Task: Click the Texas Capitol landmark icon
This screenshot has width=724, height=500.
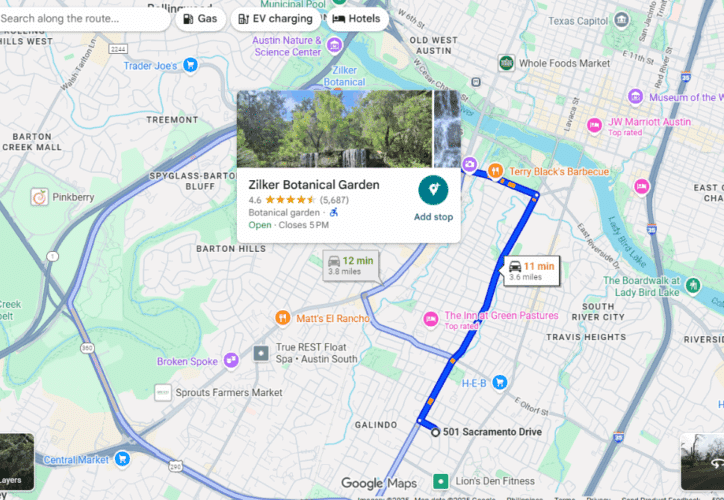Action: click(x=621, y=20)
